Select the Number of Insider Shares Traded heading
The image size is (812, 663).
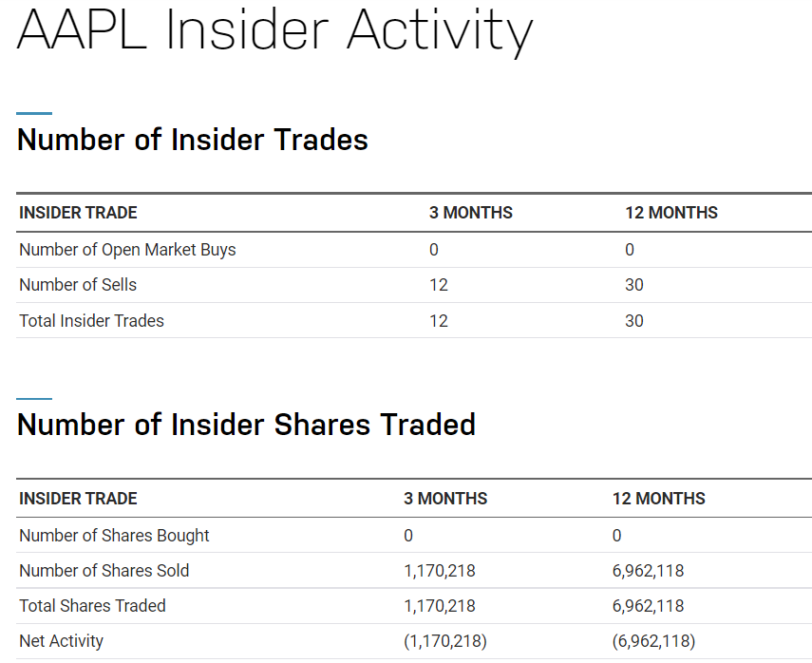point(246,425)
